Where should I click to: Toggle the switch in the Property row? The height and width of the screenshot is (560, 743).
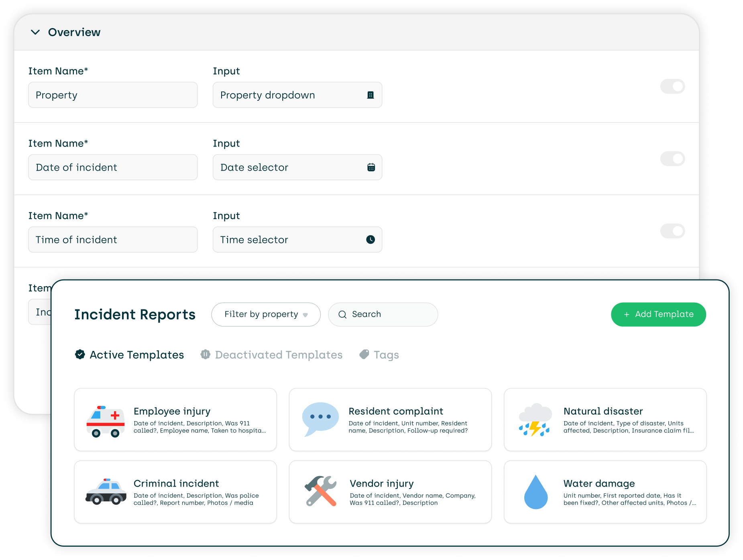pos(672,86)
